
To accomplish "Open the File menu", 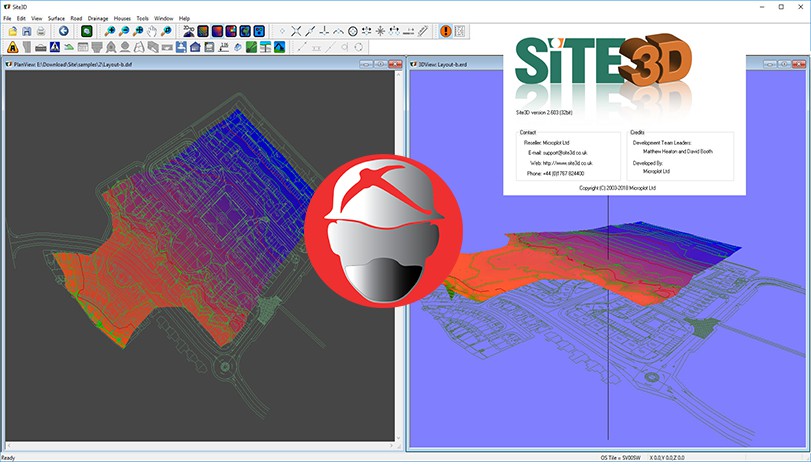I will click(x=7, y=18).
